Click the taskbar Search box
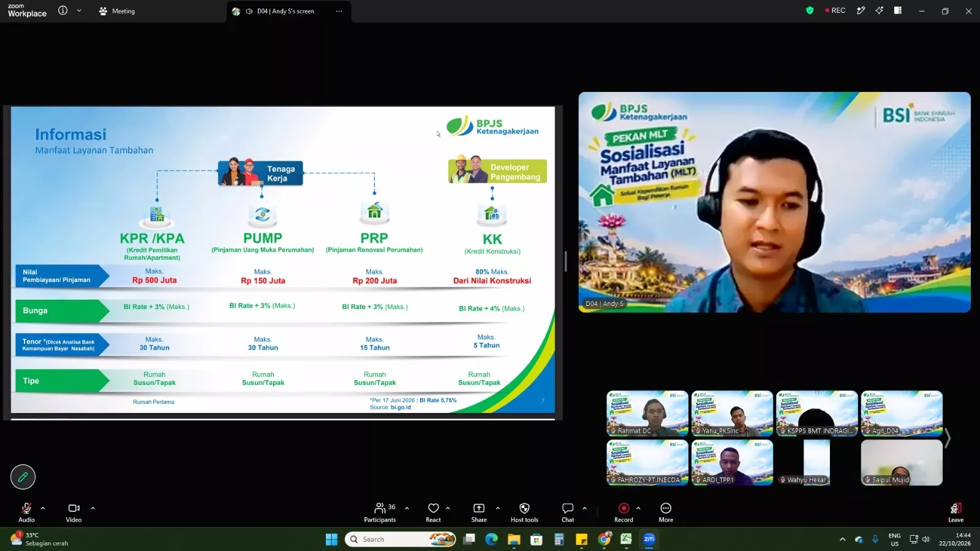 (x=401, y=539)
